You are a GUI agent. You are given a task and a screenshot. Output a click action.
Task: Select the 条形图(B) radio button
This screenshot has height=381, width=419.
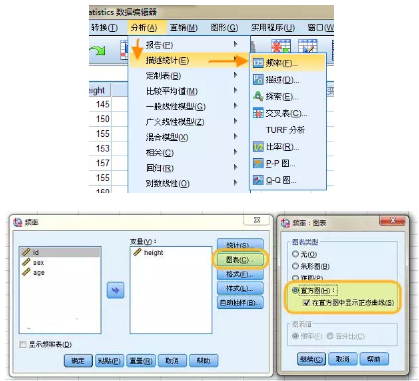click(x=295, y=266)
